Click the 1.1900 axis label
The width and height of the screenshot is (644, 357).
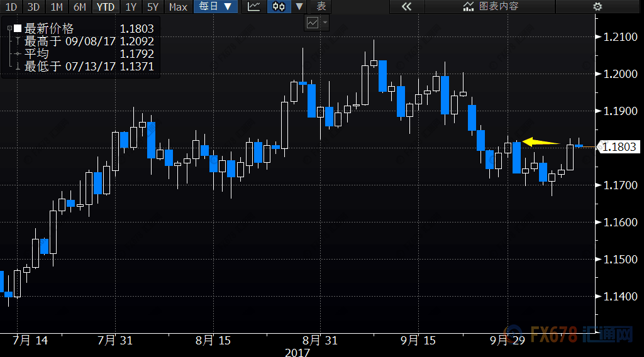click(x=620, y=111)
